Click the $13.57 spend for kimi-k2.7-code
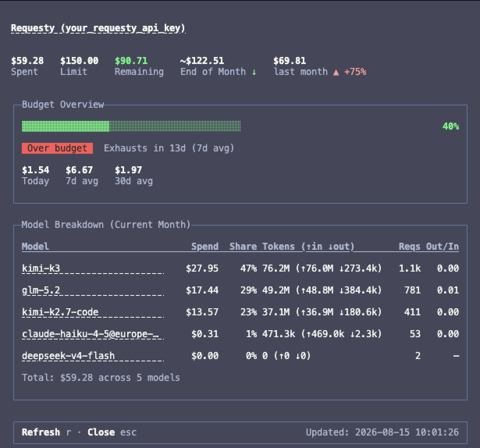480x448 pixels. pos(202,312)
